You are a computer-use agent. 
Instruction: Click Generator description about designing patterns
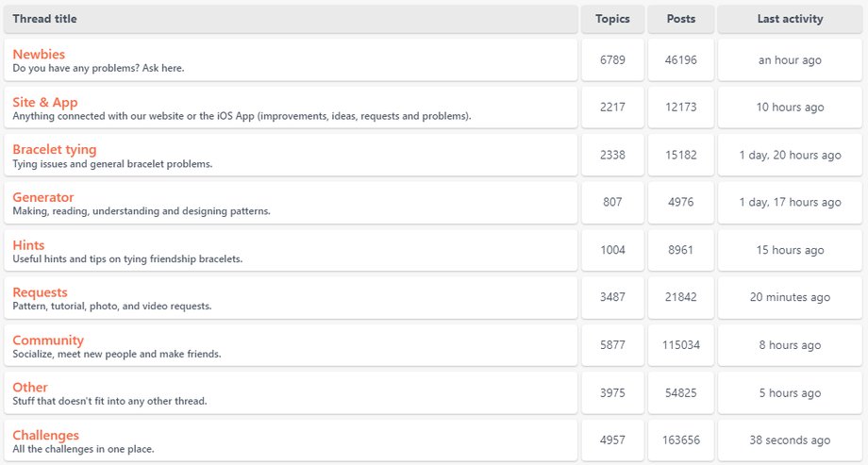coord(142,211)
